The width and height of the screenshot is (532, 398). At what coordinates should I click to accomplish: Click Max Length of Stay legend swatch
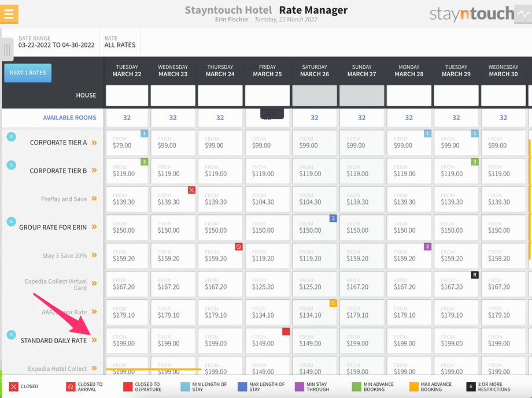pyautogui.click(x=242, y=386)
